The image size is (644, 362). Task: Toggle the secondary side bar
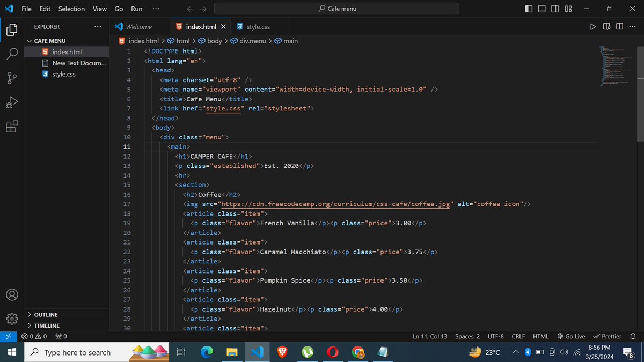tap(555, 9)
